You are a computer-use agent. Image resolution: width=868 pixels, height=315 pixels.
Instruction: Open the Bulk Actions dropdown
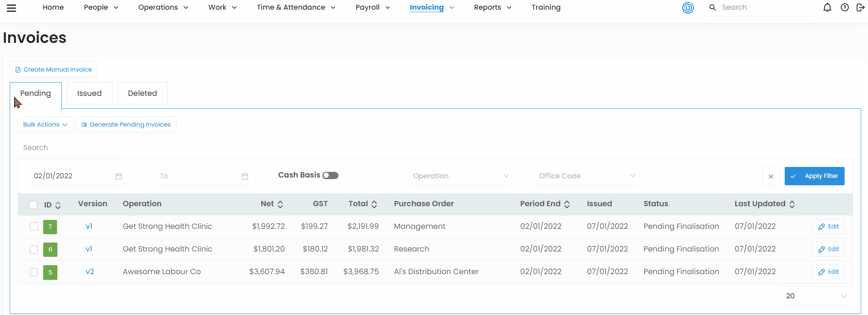coord(45,125)
